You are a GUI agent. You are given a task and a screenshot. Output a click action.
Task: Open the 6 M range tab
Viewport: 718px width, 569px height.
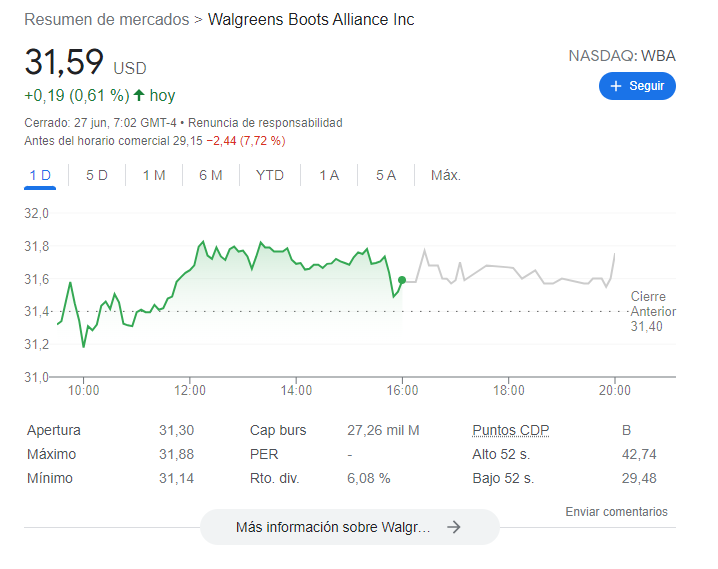pos(211,175)
